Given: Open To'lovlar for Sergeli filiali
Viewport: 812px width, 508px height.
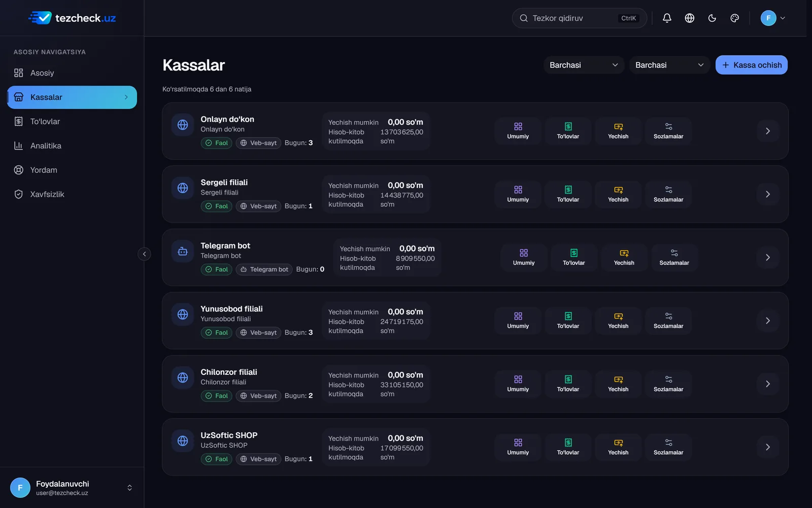Looking at the screenshot, I should click(568, 194).
